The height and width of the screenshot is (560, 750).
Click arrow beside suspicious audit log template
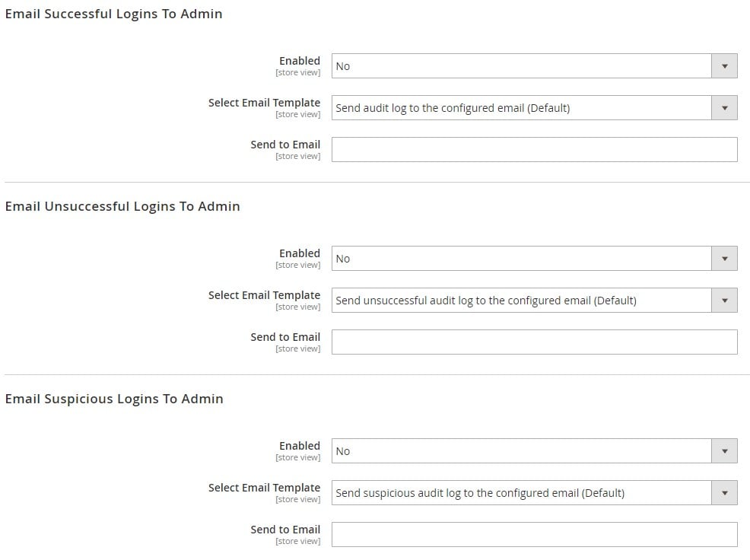[725, 492]
